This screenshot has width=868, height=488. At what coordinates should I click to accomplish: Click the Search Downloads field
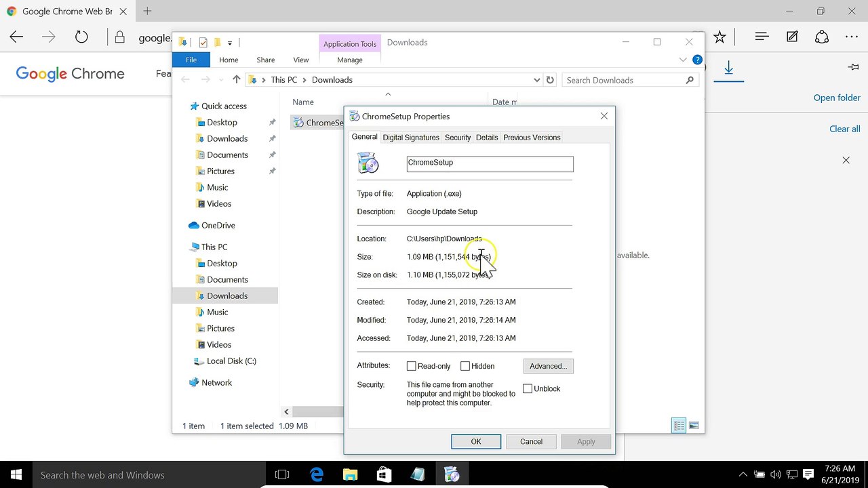630,79
